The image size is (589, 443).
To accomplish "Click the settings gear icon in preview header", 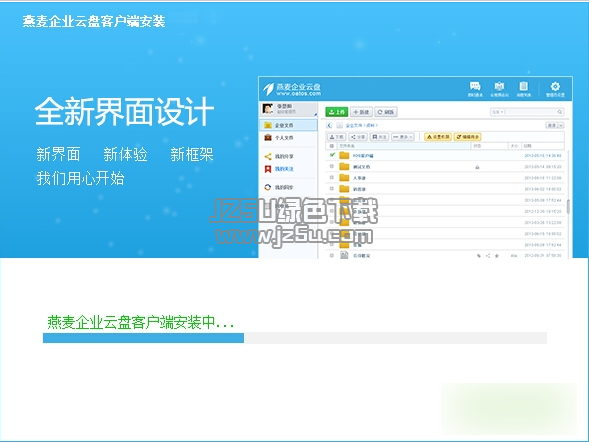I will 555,86.
